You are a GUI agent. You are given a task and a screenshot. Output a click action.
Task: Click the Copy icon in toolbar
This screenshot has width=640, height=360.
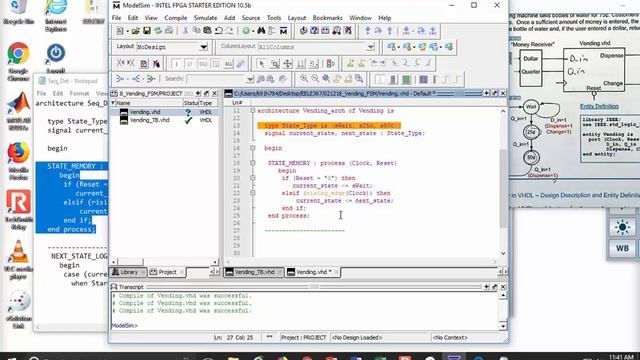pyautogui.click(x=196, y=31)
